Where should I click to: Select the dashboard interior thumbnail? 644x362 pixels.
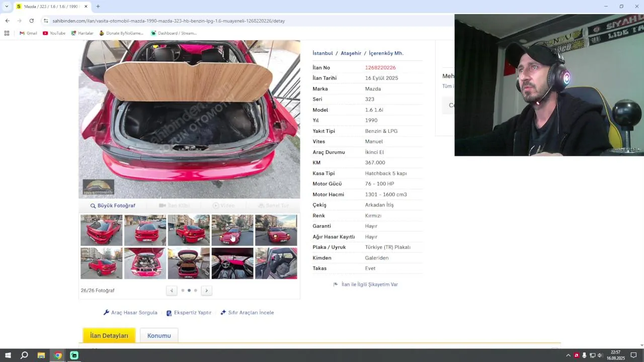(x=232, y=263)
